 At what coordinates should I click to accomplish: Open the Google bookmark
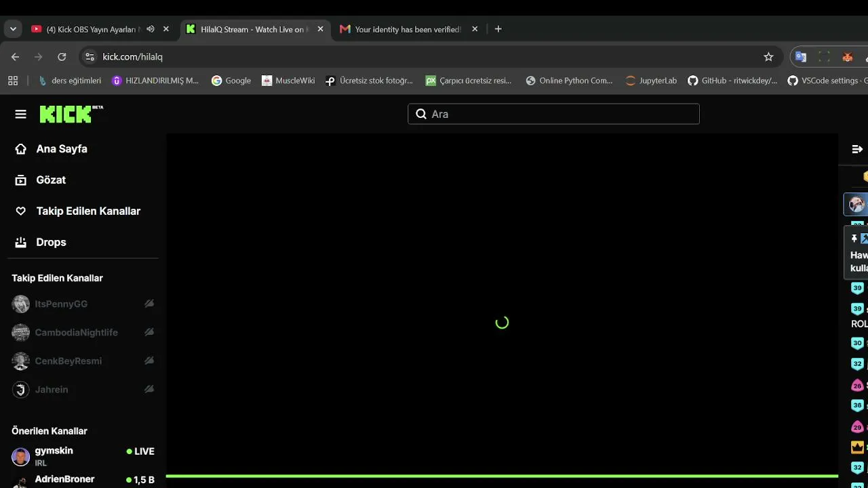coord(231,81)
